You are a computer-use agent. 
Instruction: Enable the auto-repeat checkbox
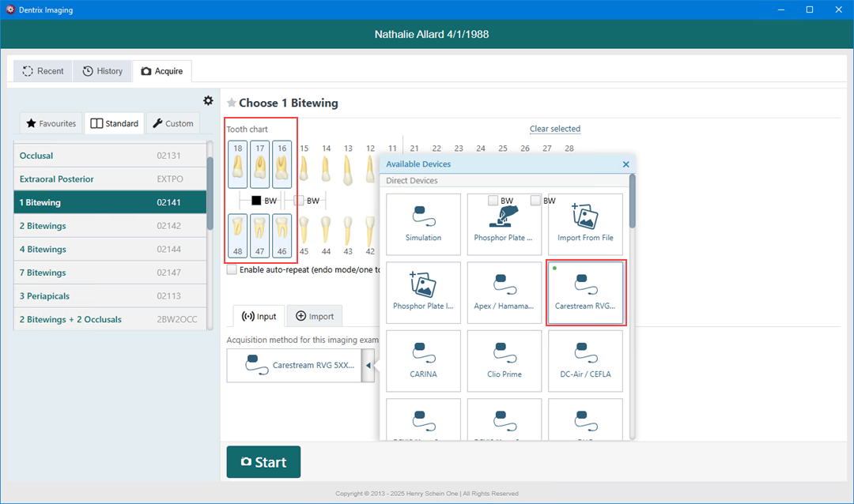tap(232, 269)
